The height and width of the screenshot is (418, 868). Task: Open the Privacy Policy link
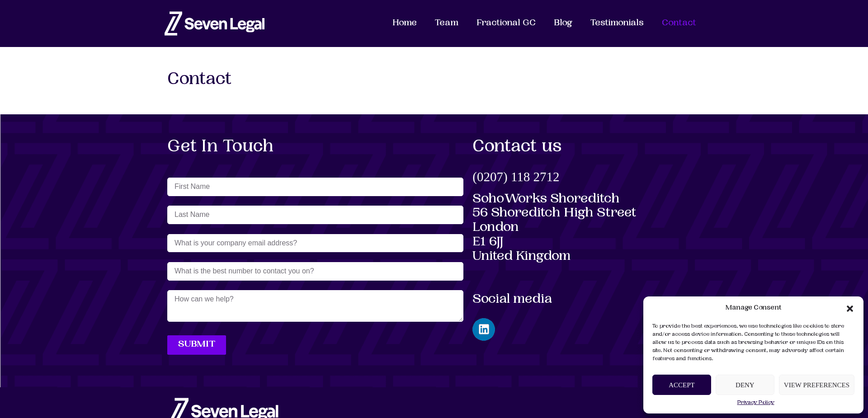(x=755, y=402)
